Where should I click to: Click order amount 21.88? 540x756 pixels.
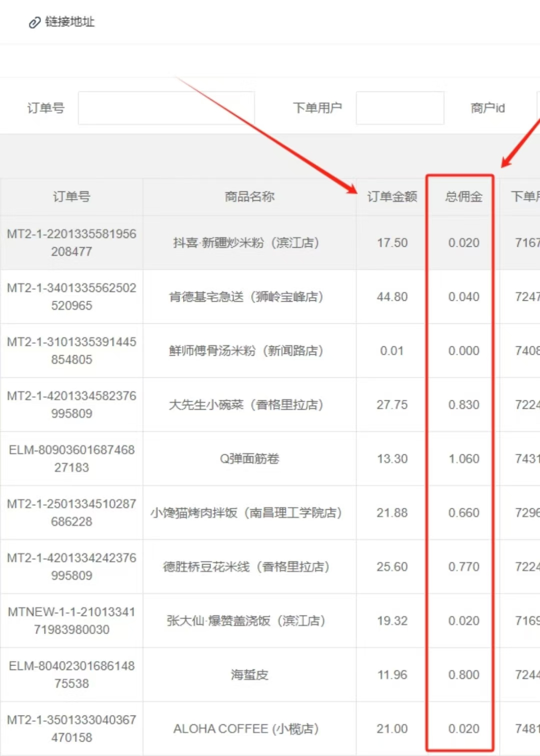(x=392, y=513)
